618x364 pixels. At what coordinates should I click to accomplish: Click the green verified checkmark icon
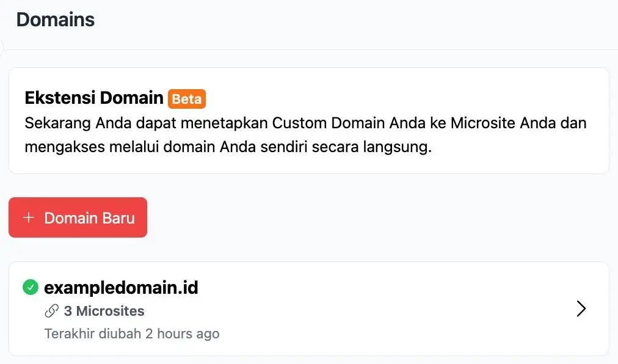click(30, 287)
